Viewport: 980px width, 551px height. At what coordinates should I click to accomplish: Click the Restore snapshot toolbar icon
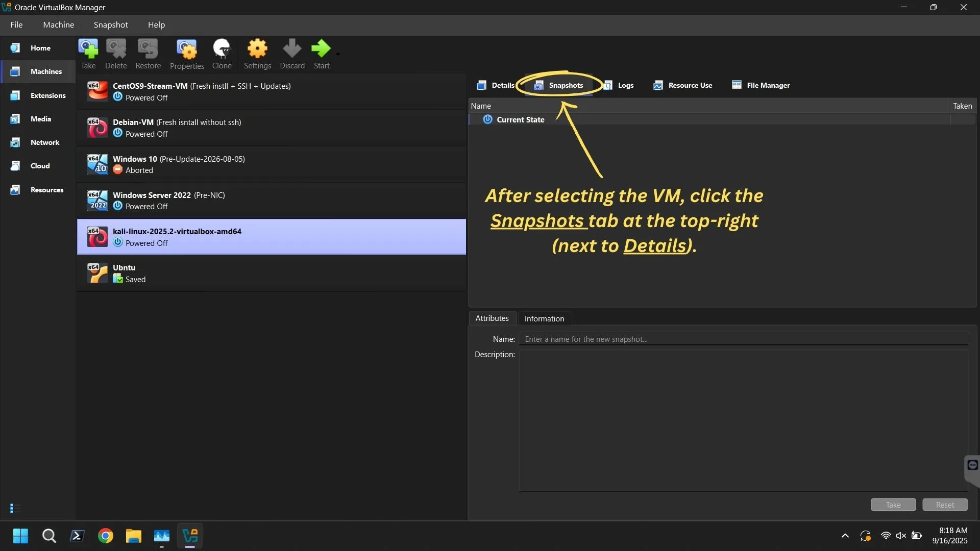pos(148,51)
